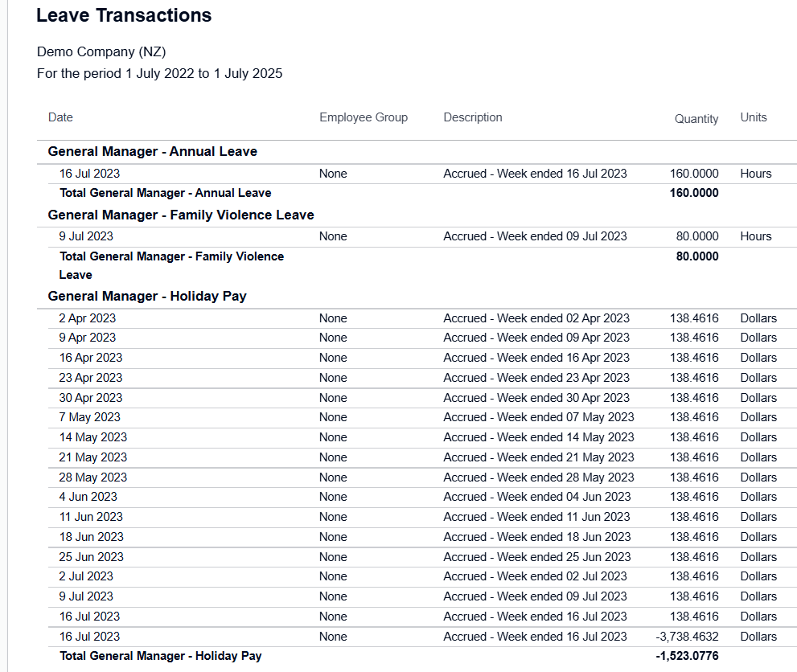Click Total General Manager - Annual Leave label

pyautogui.click(x=166, y=193)
